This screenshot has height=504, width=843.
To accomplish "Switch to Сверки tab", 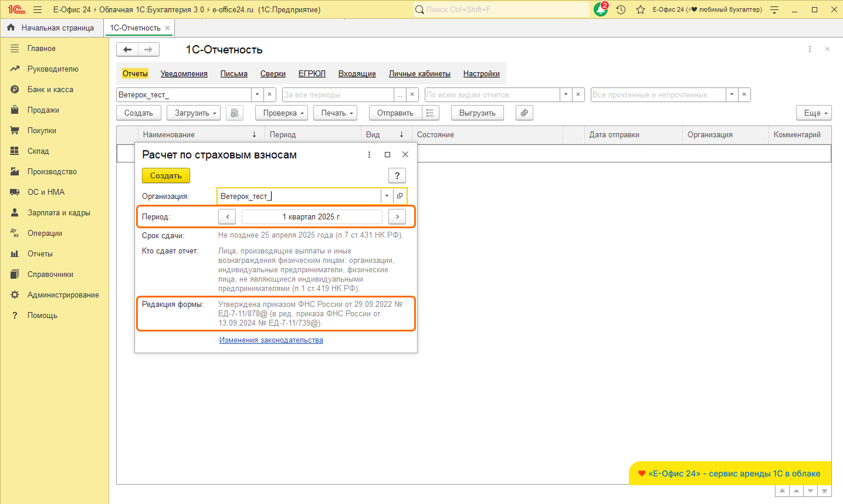I will [x=273, y=74].
